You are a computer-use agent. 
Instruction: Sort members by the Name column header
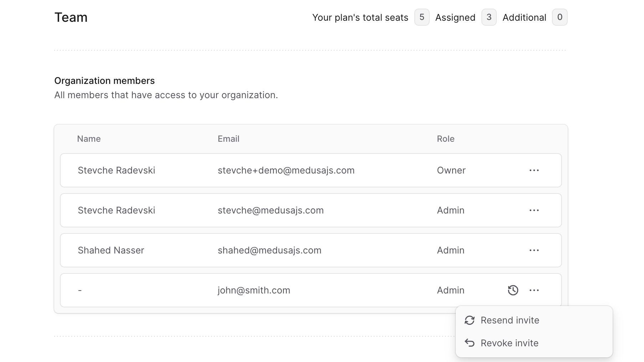(x=88, y=139)
